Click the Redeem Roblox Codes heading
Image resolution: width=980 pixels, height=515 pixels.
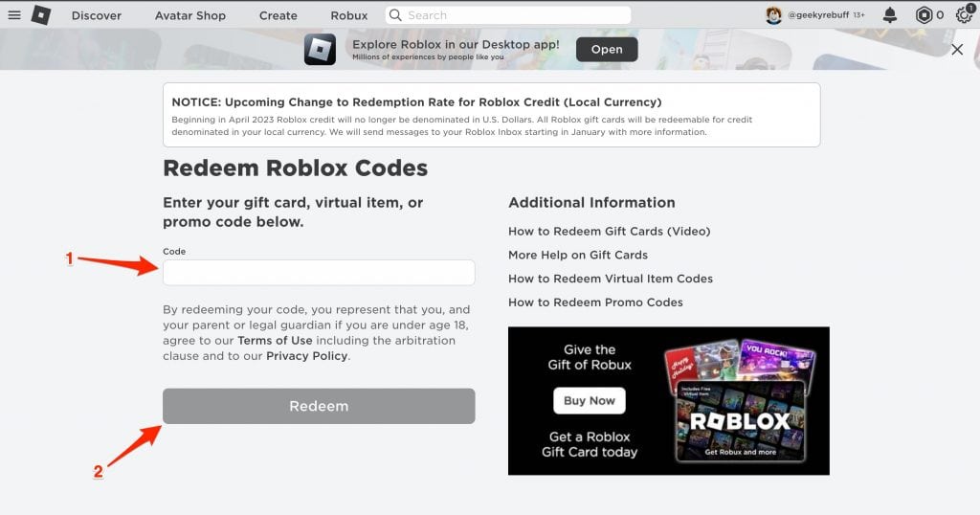click(x=296, y=168)
